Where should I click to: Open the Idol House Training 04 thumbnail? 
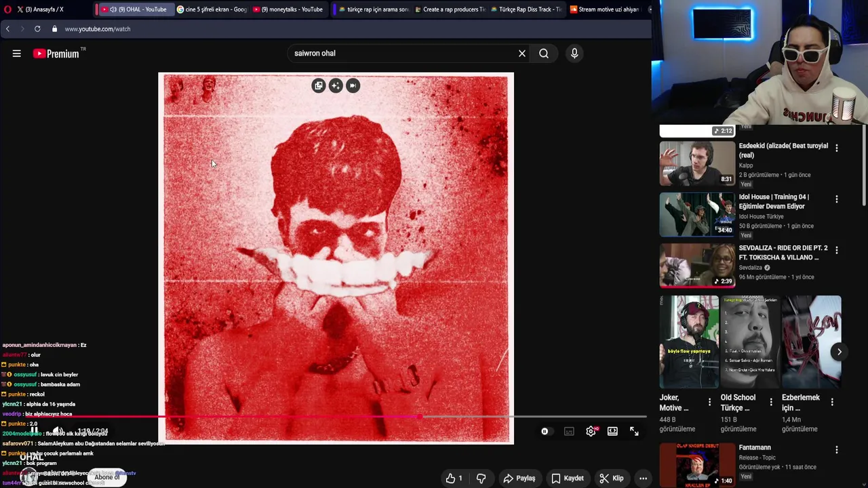tap(697, 214)
